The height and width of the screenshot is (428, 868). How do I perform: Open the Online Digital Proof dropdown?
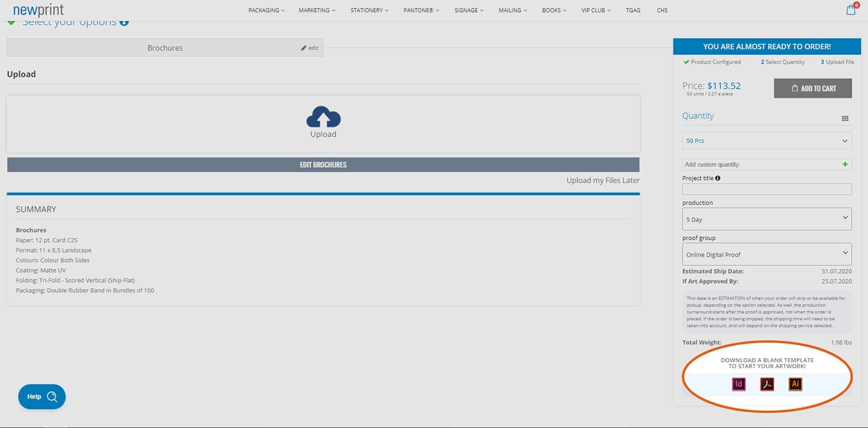pos(767,254)
